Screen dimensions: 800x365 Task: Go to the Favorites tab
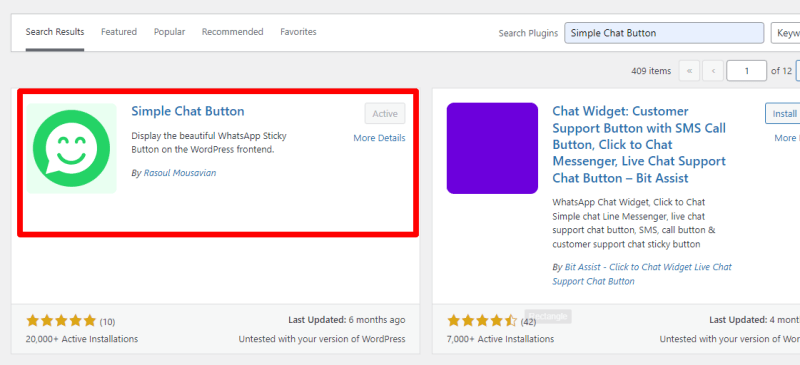[298, 32]
